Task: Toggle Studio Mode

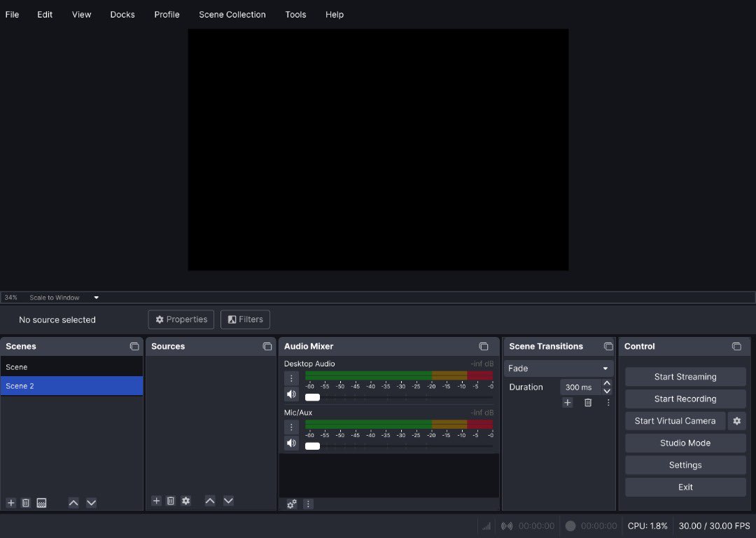Action: (x=685, y=443)
